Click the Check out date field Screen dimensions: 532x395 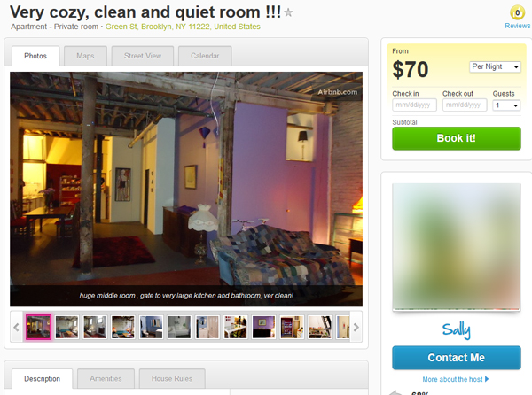pyautogui.click(x=465, y=105)
